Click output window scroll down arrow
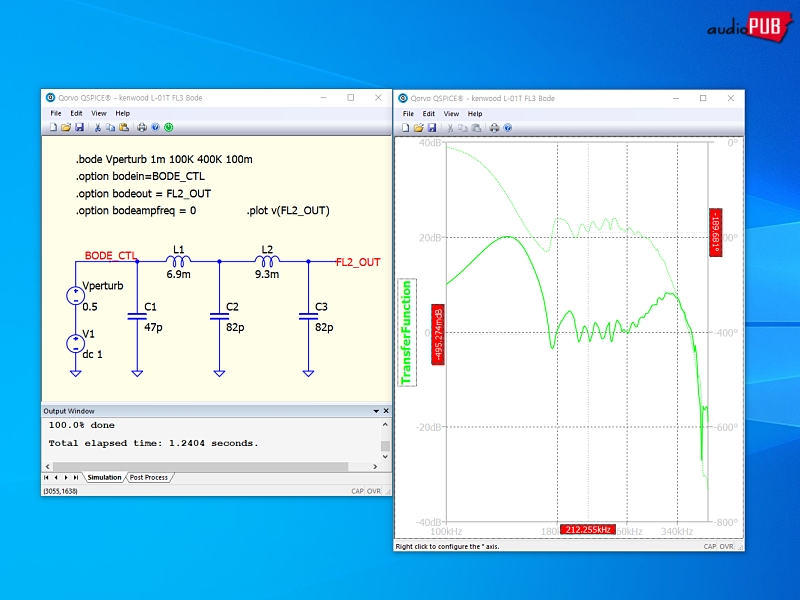This screenshot has height=600, width=800. coord(385,457)
